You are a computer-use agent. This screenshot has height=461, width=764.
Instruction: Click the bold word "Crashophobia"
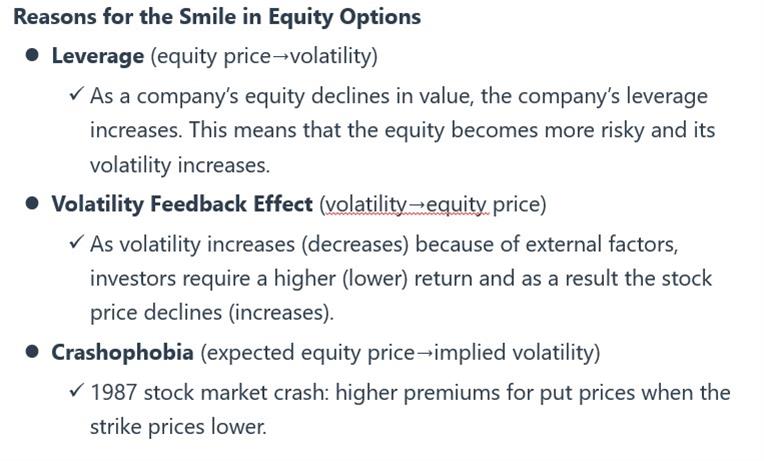click(122, 353)
